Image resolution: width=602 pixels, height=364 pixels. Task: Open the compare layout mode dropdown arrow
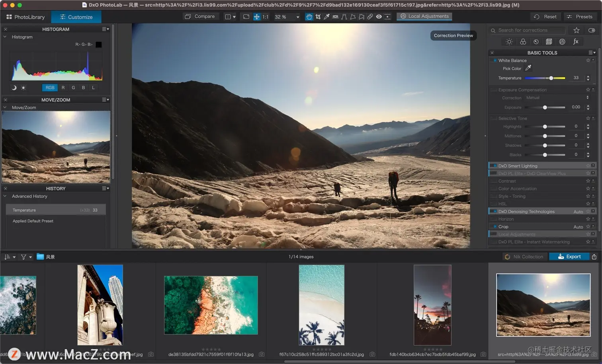(x=234, y=17)
